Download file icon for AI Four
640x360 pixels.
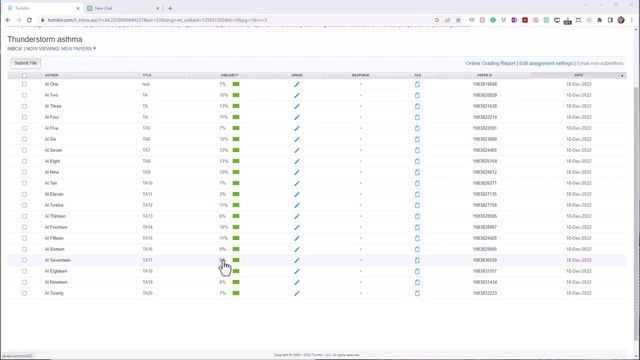[417, 118]
